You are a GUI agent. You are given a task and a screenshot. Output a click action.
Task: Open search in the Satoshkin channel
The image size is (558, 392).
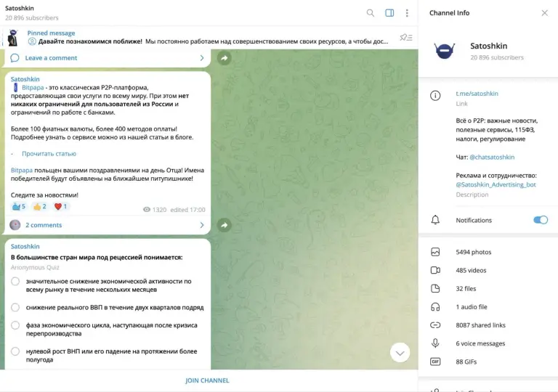[x=370, y=13]
